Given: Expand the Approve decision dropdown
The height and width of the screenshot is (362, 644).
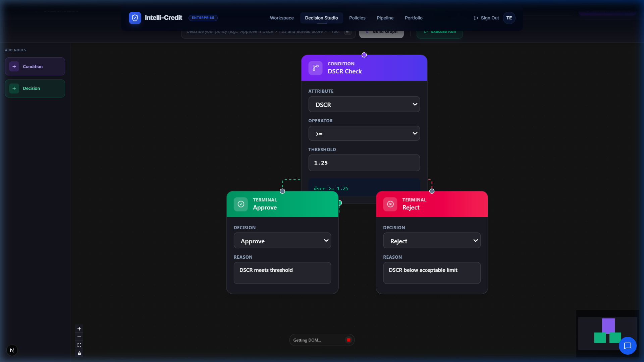Looking at the screenshot, I should 282,241.
